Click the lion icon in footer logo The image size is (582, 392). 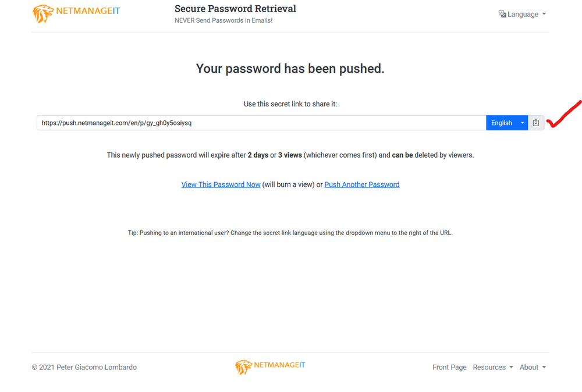243,366
